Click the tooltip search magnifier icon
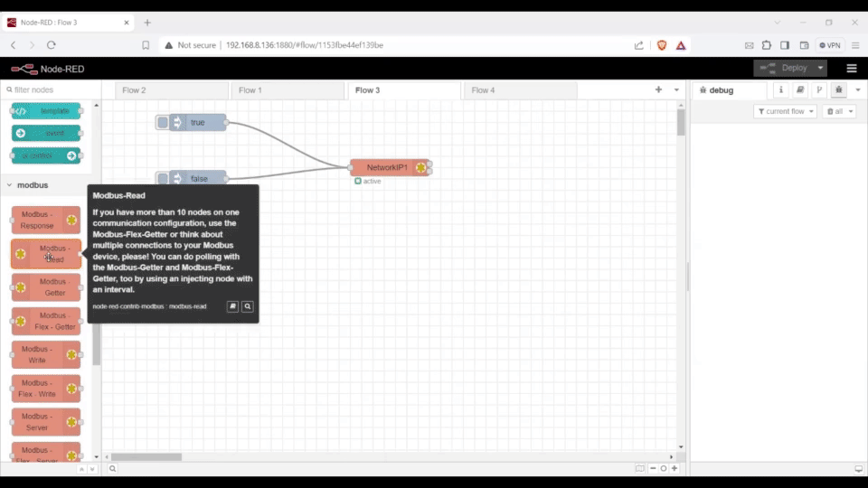Viewport: 868px width, 488px height. click(x=248, y=306)
